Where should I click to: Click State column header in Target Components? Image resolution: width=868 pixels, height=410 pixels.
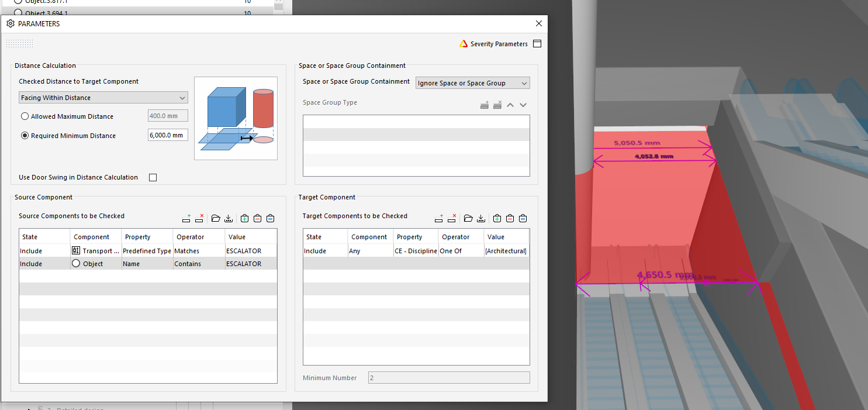[x=326, y=237]
